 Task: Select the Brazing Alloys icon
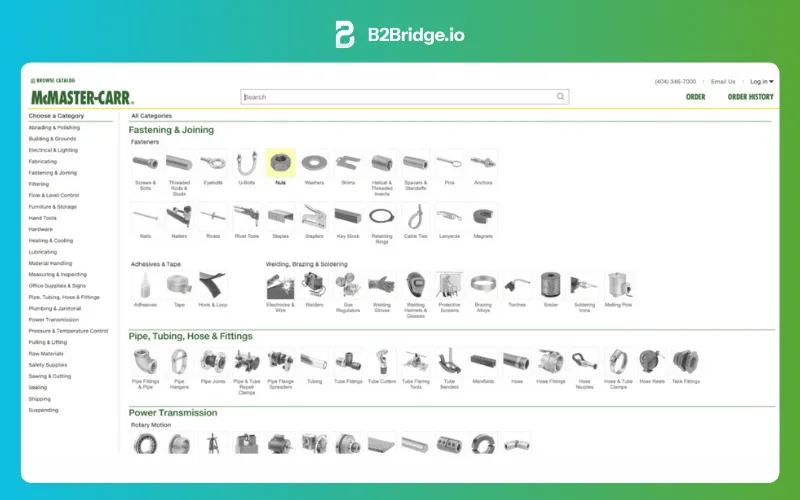click(483, 285)
